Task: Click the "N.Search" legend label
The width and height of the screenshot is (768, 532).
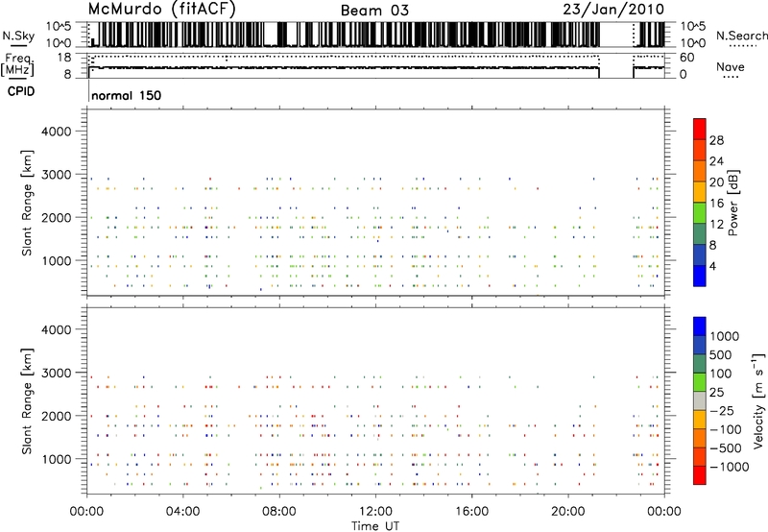Action: [x=741, y=36]
